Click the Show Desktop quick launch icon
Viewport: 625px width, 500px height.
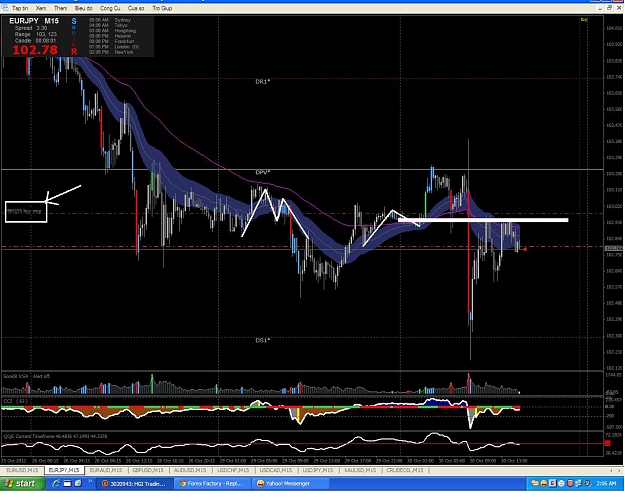(x=67, y=483)
